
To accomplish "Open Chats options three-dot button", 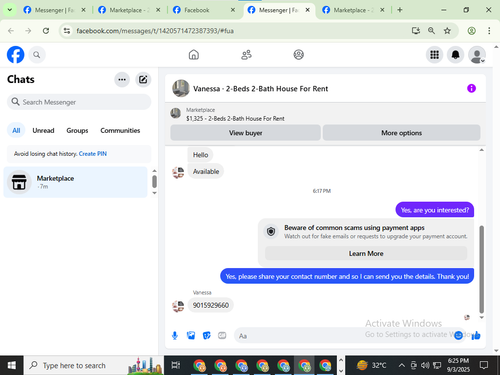I will coord(122,79).
